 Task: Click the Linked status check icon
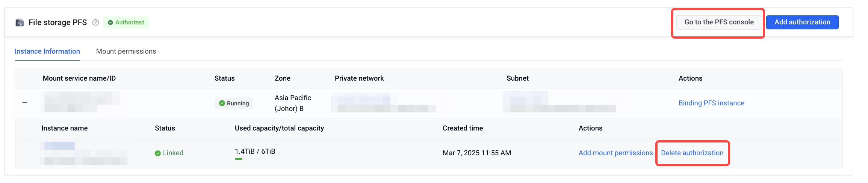(158, 153)
